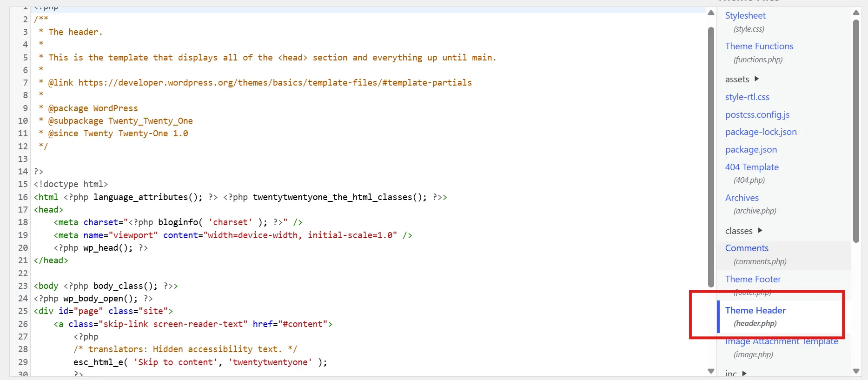
Task: Click the language_attributes() function call
Action: [x=148, y=197]
